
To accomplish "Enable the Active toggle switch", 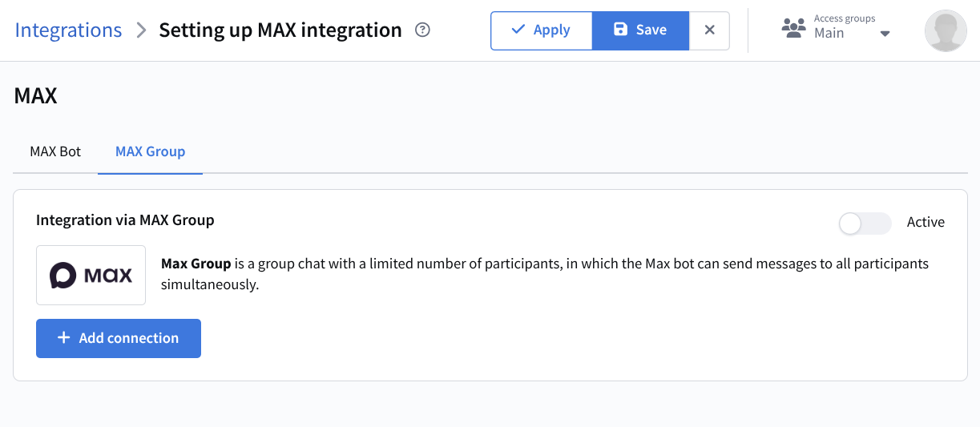I will point(865,223).
